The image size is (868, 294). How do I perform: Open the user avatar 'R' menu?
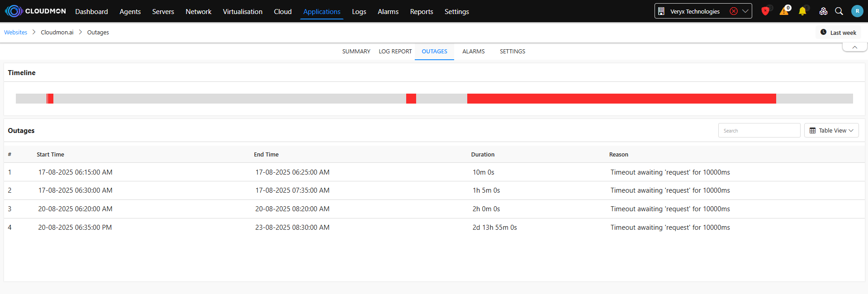[x=857, y=11]
